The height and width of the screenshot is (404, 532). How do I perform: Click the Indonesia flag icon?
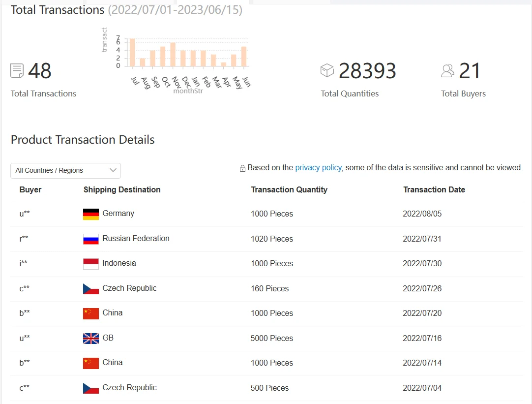(x=91, y=264)
